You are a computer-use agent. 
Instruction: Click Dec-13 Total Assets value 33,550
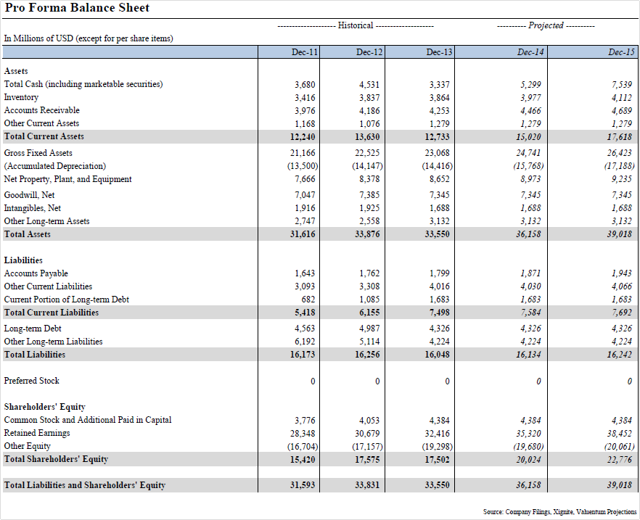click(x=437, y=234)
